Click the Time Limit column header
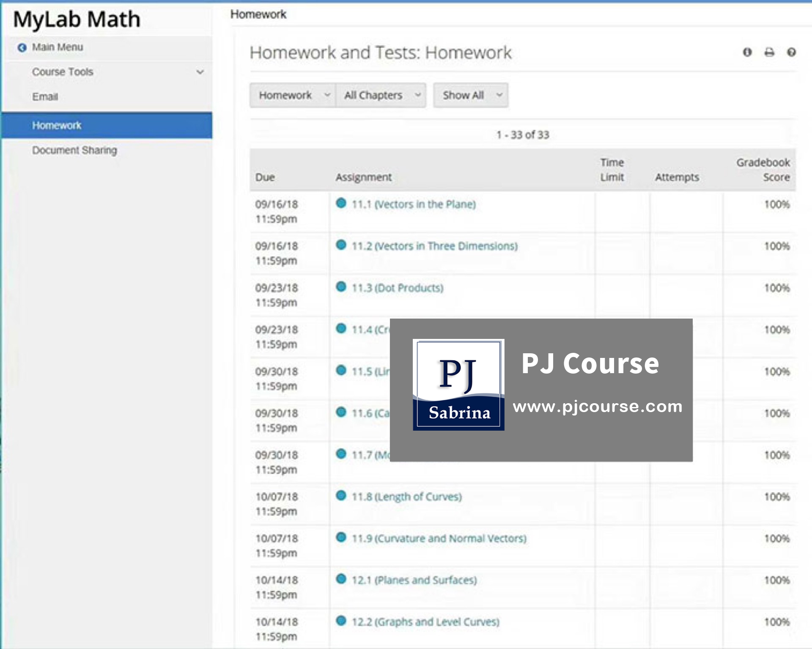Screen dimensions: 812x649 coord(612,170)
